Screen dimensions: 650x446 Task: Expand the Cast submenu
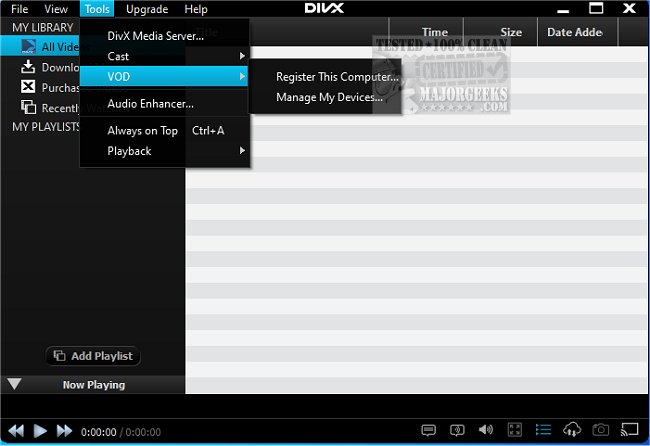click(165, 56)
